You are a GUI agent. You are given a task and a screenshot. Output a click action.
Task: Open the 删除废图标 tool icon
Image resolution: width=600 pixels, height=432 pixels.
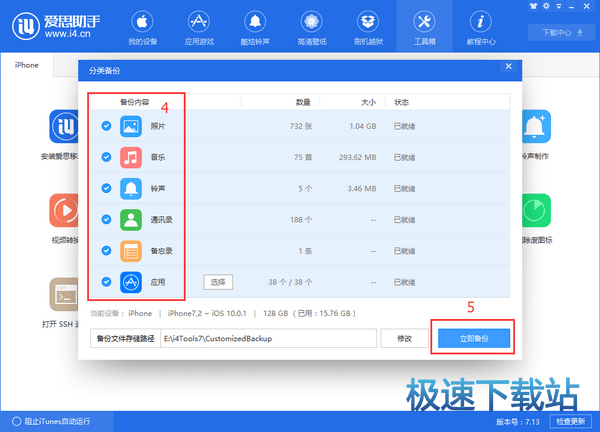pyautogui.click(x=536, y=210)
